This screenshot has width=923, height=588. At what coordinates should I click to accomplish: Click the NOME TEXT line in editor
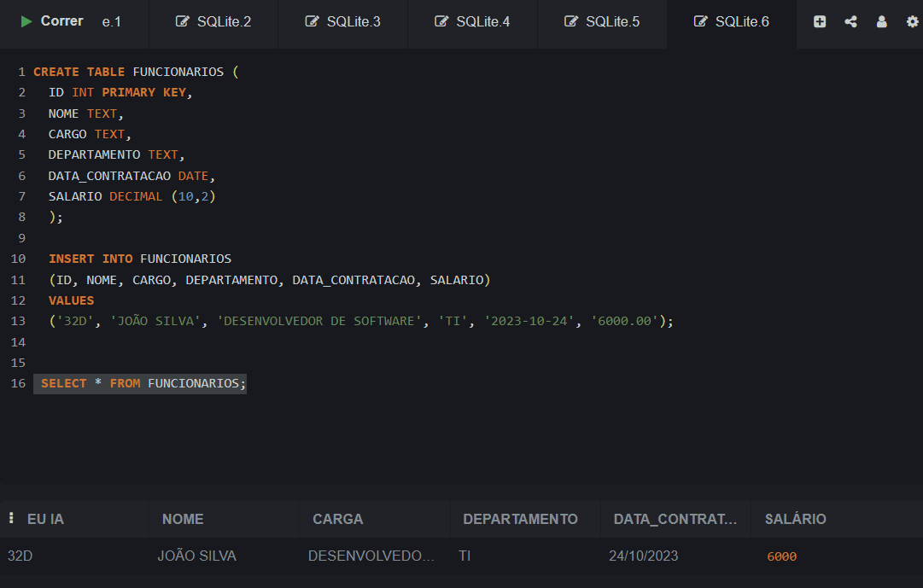coord(86,114)
